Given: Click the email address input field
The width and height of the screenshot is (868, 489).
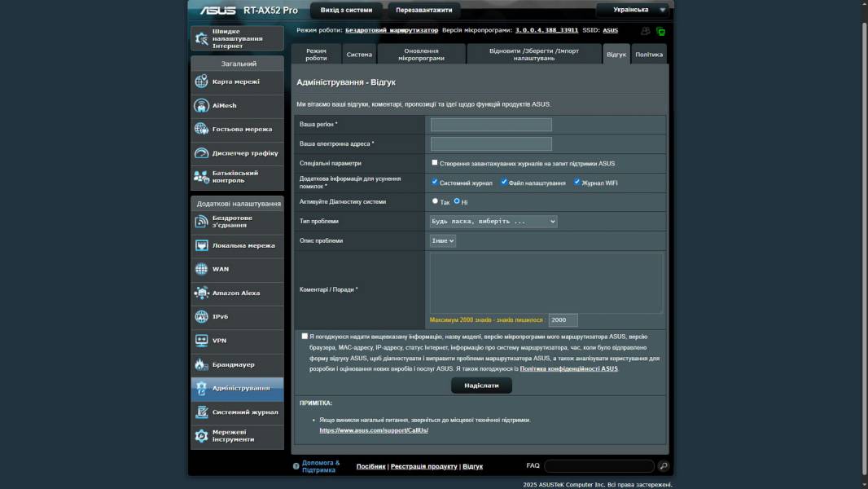Looking at the screenshot, I should (x=491, y=143).
